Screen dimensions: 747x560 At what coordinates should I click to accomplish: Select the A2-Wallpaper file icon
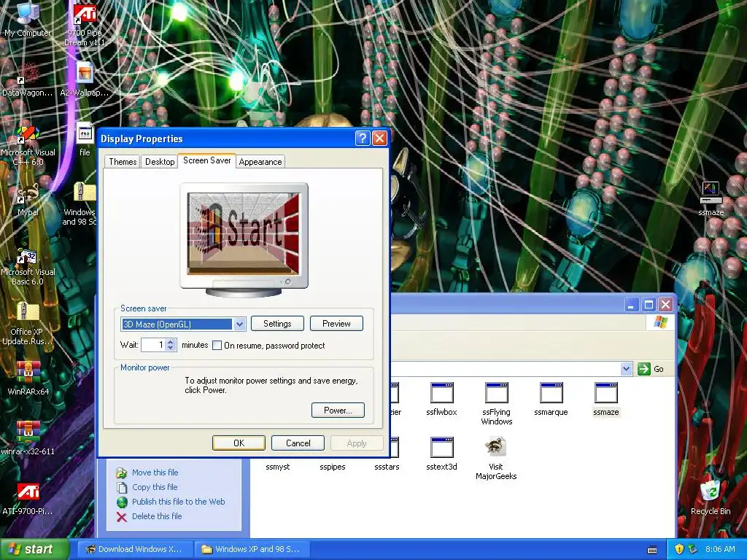(x=85, y=79)
